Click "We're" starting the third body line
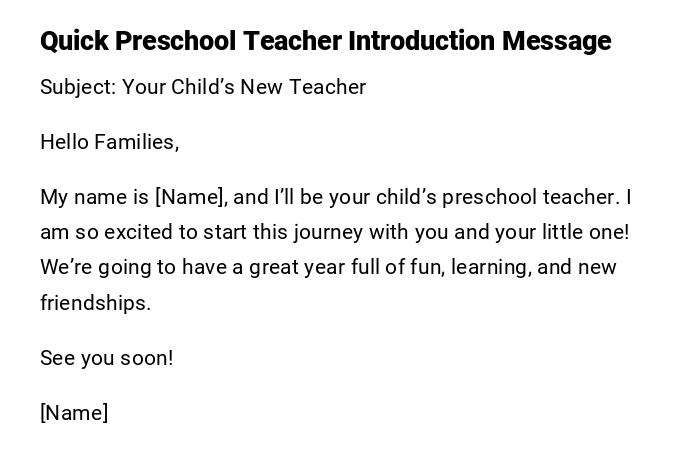The height and width of the screenshot is (475, 700). coord(65,267)
